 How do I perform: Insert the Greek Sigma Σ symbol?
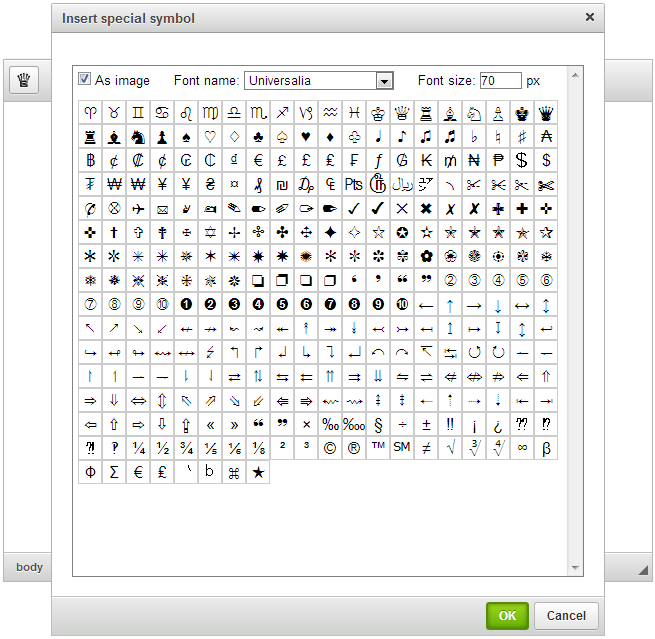(x=114, y=472)
